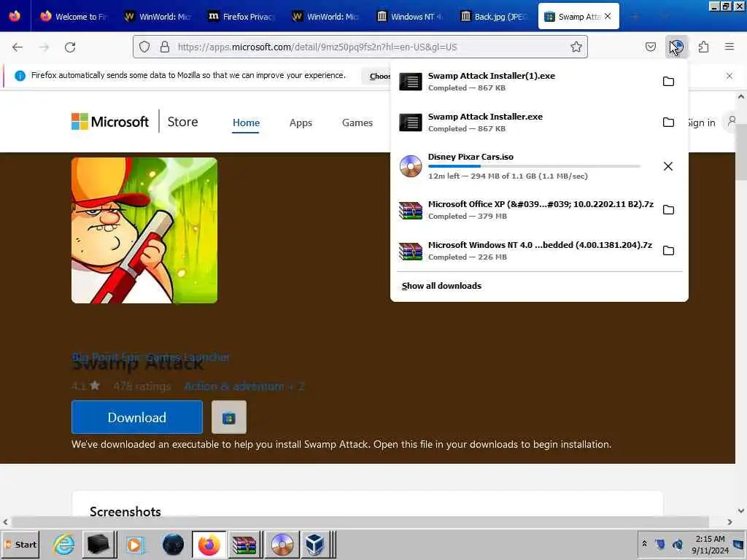Open the black box taskbar icon
Viewport: 747px width, 560px height.
(x=98, y=544)
